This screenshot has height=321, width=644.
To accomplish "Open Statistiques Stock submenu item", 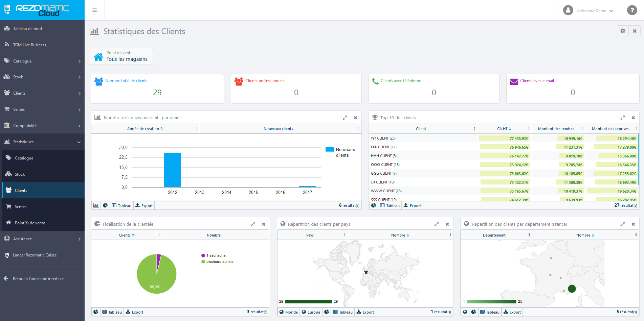I will [43, 174].
